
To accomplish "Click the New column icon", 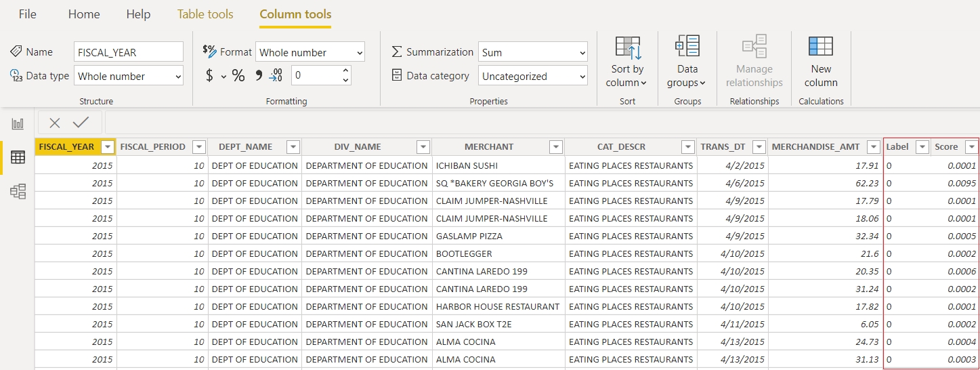I will (821, 61).
